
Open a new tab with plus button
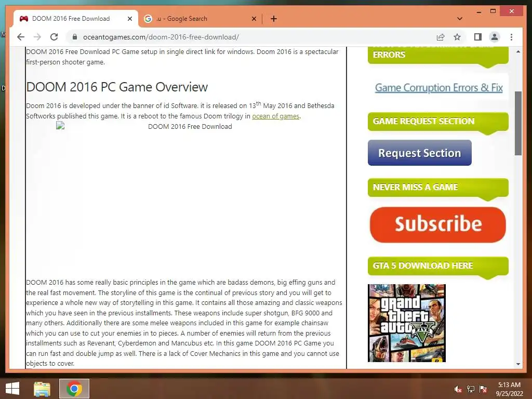[274, 19]
